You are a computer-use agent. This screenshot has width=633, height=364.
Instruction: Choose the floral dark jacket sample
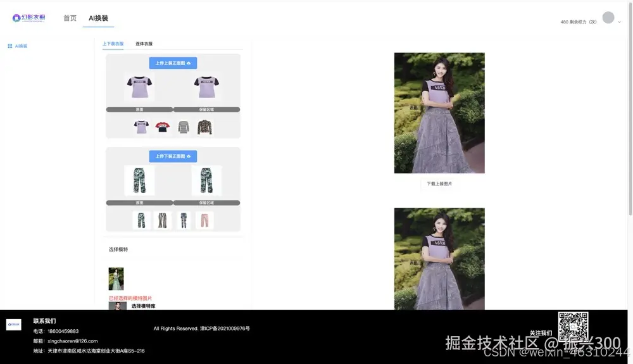tap(204, 127)
